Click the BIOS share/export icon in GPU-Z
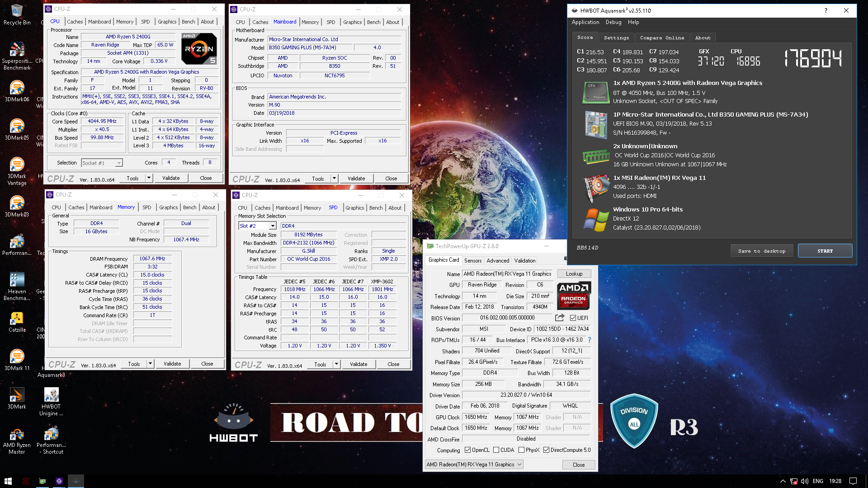The image size is (868, 488). coord(560,318)
